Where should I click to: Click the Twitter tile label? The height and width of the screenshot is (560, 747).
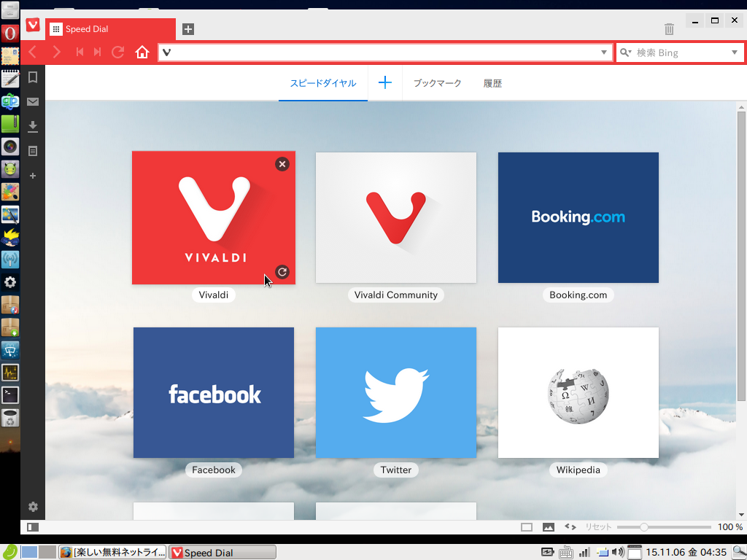pyautogui.click(x=396, y=470)
